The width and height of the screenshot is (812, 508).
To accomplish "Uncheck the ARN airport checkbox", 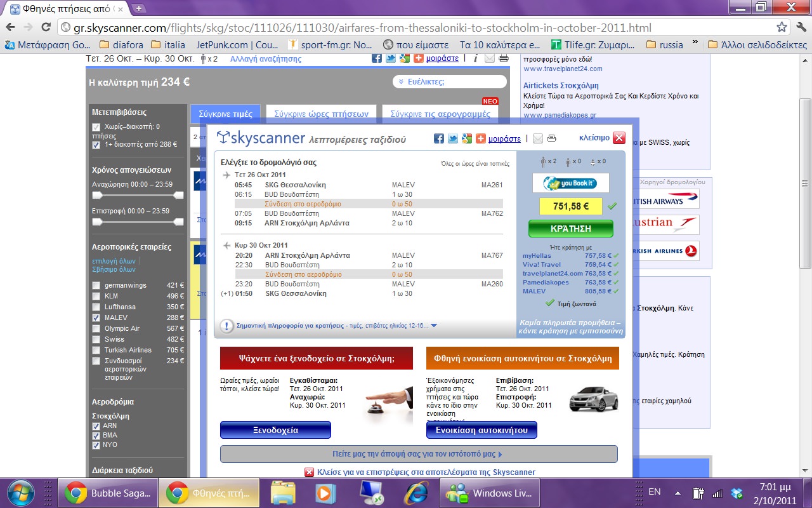I will [96, 426].
